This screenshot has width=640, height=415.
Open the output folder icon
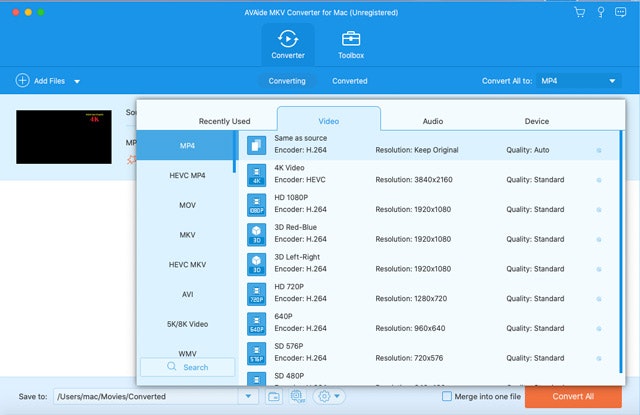pyautogui.click(x=273, y=396)
